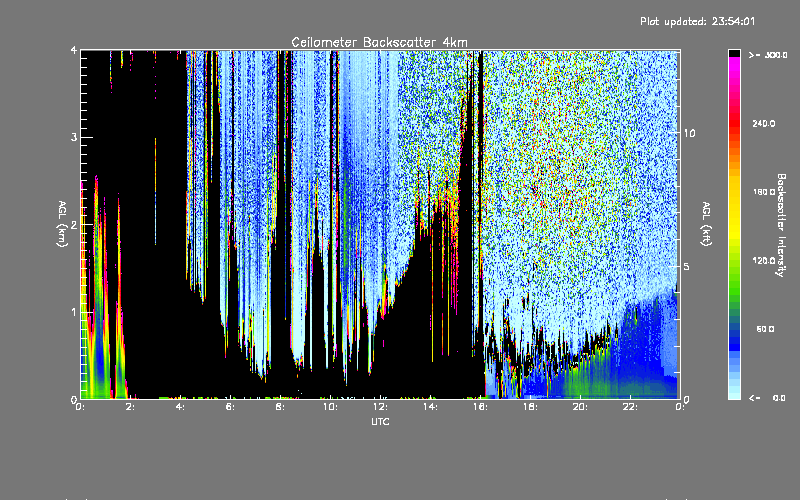
Task: Click the '4' km tick label
Action: (x=74, y=51)
